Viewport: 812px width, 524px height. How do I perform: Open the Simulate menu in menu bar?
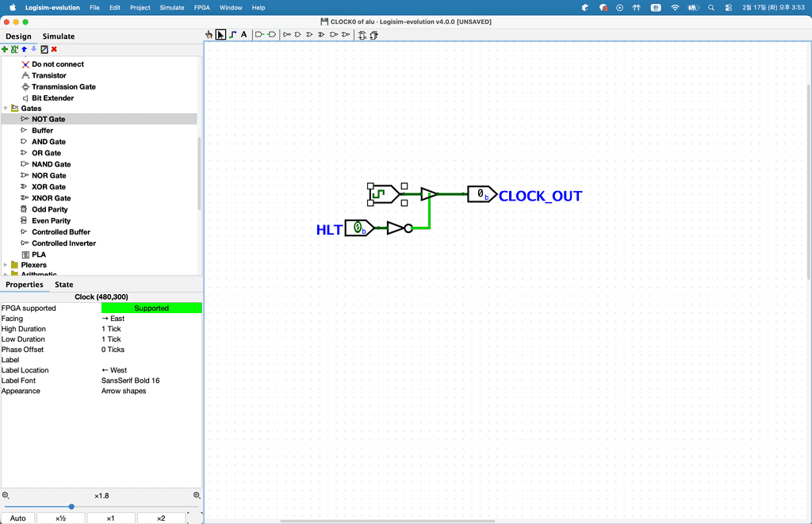172,7
